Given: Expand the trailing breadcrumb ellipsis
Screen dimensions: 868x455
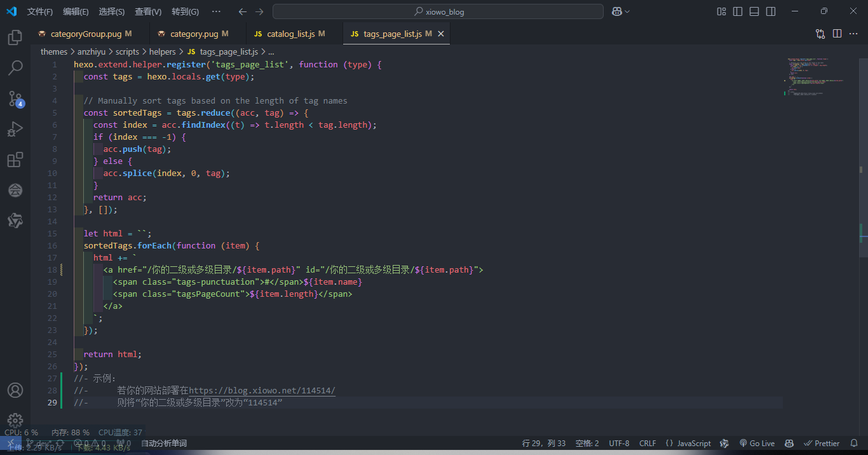Looking at the screenshot, I should 271,52.
